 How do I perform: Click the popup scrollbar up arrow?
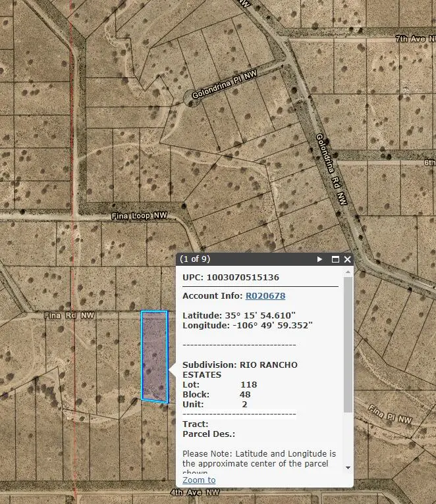point(348,272)
